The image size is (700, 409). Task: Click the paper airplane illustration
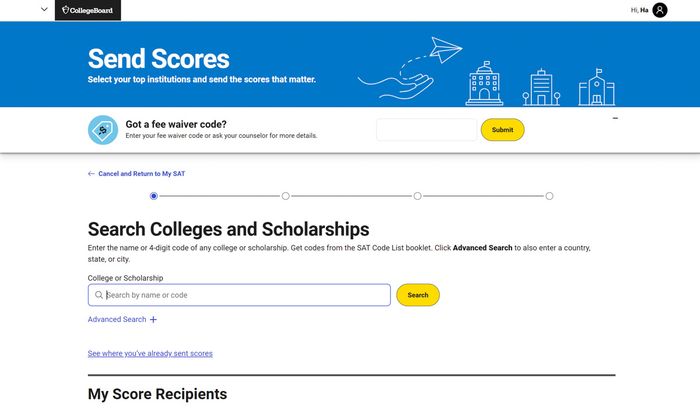pos(445,50)
